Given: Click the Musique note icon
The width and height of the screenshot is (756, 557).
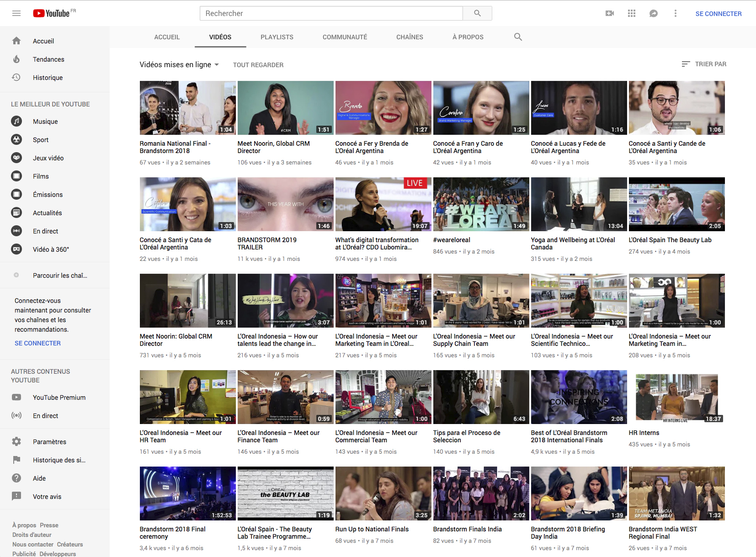Looking at the screenshot, I should [x=16, y=121].
